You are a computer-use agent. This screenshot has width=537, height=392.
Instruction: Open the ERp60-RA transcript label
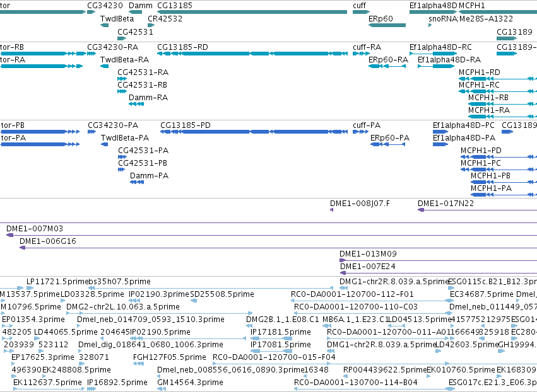click(x=388, y=59)
